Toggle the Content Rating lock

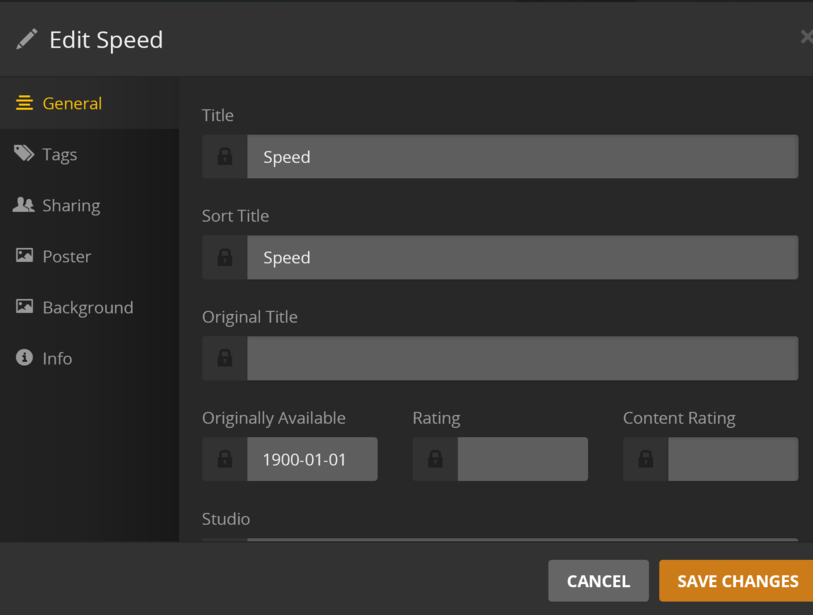(645, 460)
